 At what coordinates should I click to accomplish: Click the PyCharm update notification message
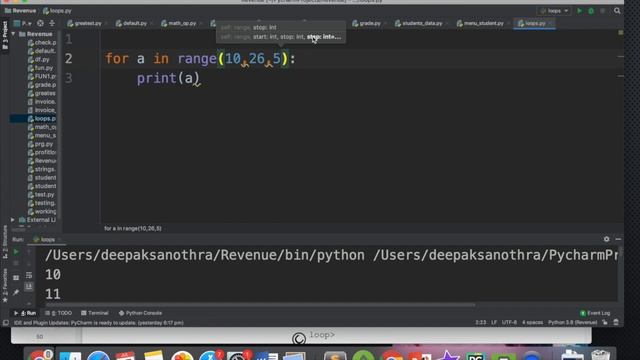point(99,323)
